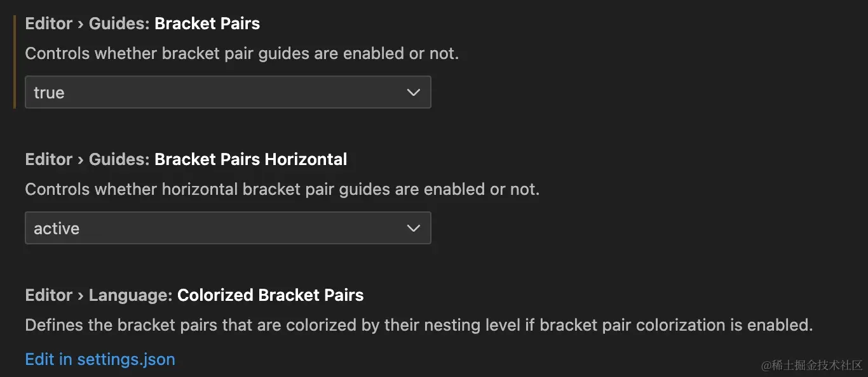Click the modified indicator bar beside Bracket Pairs
The width and height of the screenshot is (868, 377).
click(x=14, y=62)
